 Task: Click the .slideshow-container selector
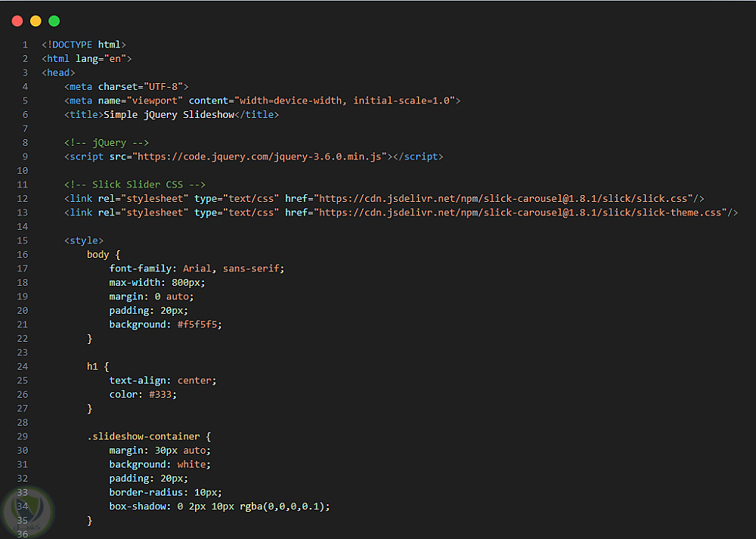click(x=143, y=436)
